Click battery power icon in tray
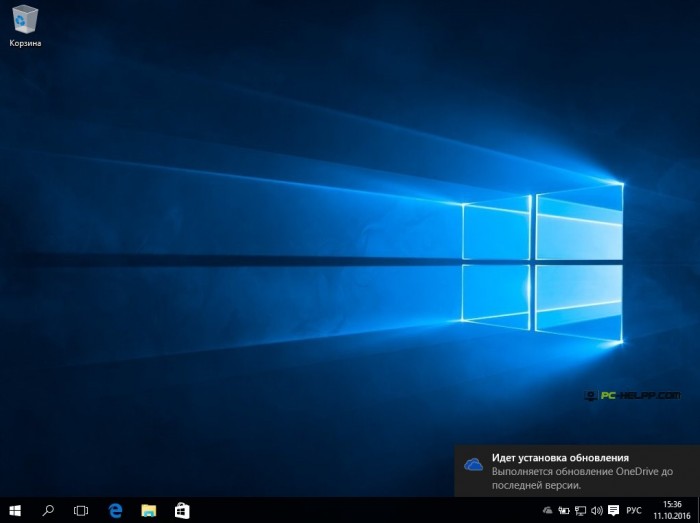Screen dimensions: 700x523 [564, 510]
